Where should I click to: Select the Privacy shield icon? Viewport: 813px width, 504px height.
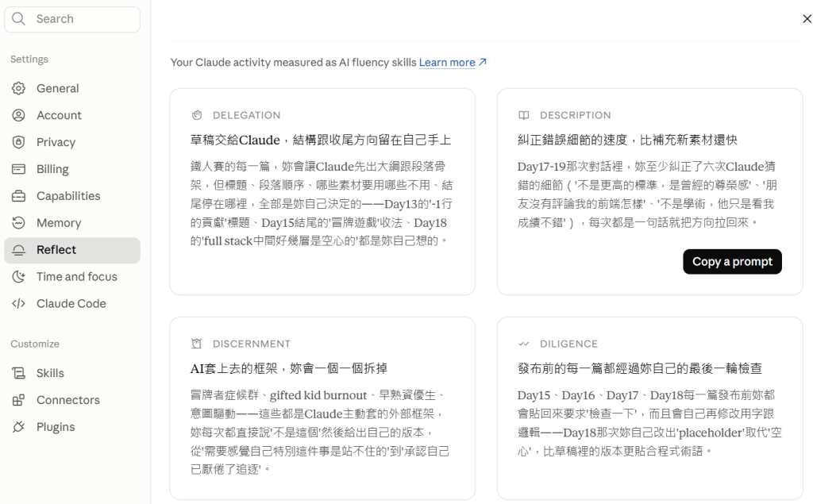click(19, 143)
